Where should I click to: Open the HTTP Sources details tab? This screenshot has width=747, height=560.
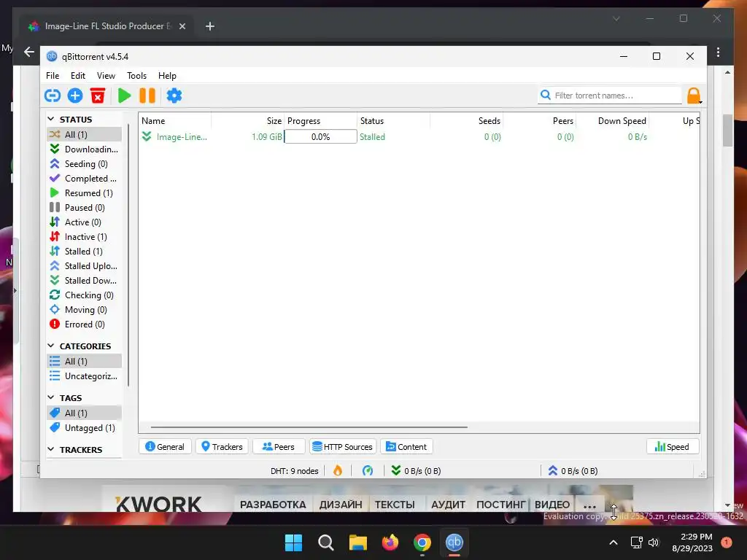(x=343, y=447)
